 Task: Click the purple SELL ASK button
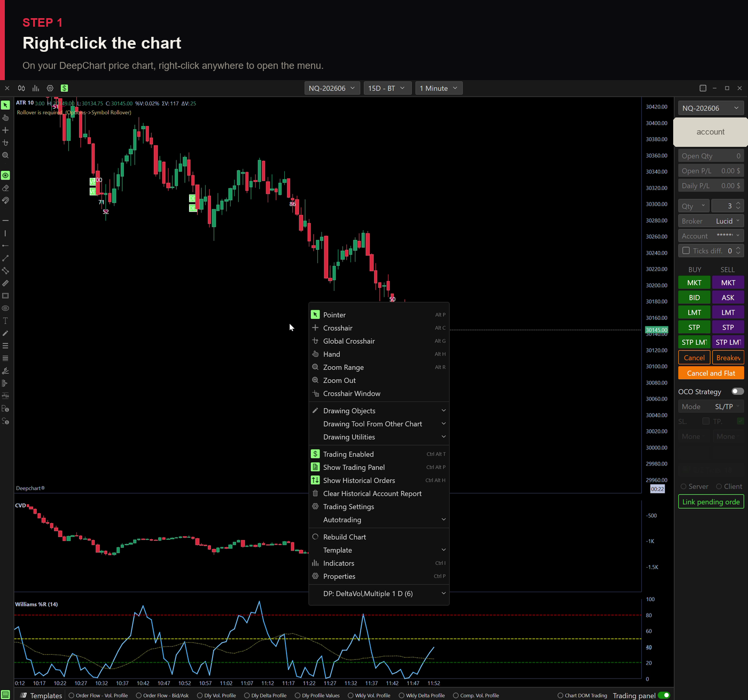728,297
